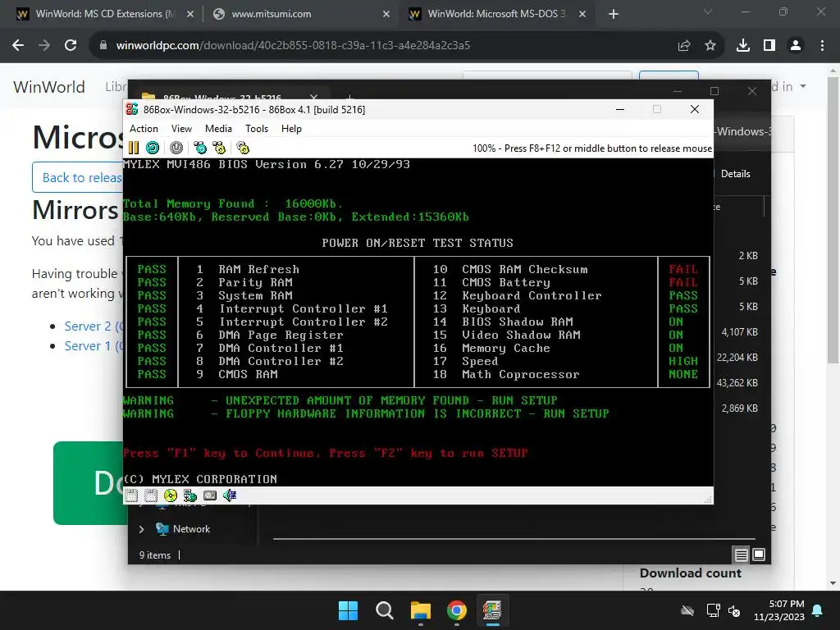Click the 22,204 KB file size entry
The image size is (840, 630).
[737, 358]
